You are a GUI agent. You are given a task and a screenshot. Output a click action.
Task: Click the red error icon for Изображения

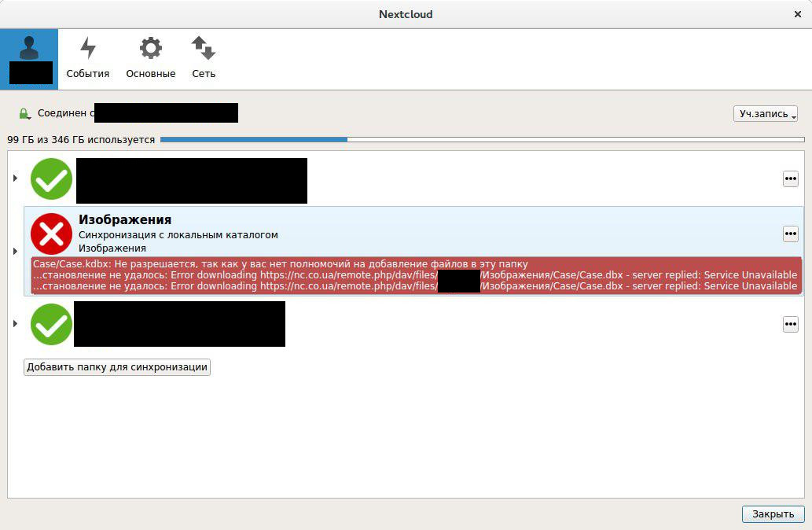(x=51, y=234)
